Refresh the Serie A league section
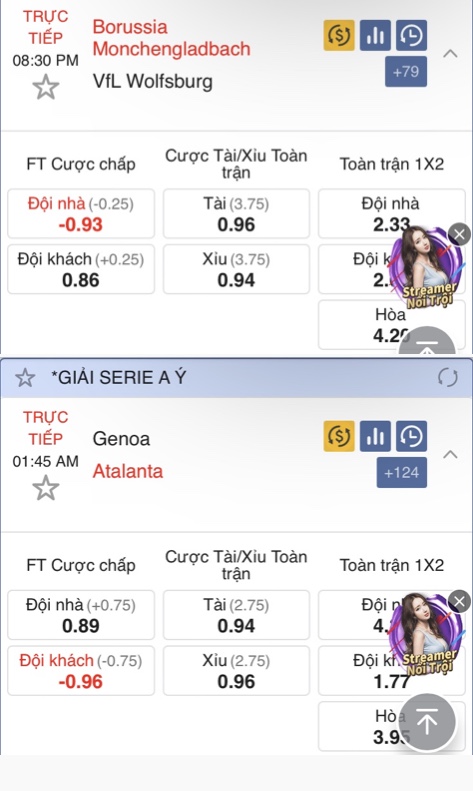This screenshot has width=473, height=791. coord(447,377)
